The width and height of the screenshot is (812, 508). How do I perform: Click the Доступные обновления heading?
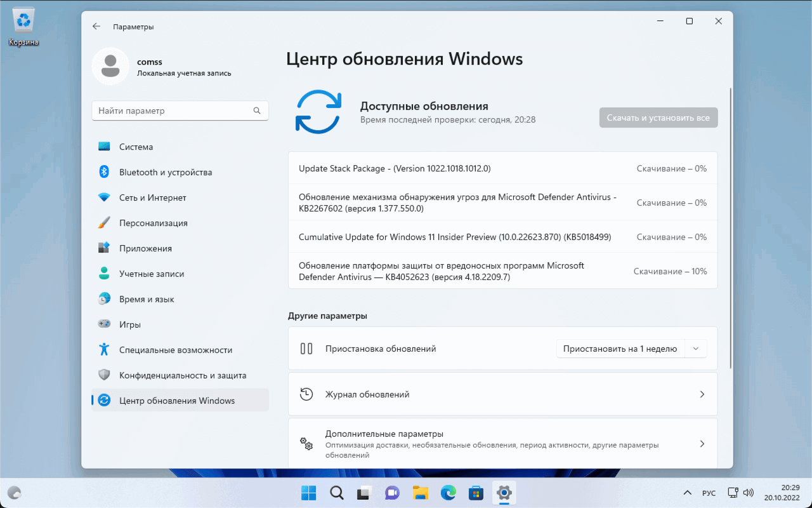[x=424, y=106]
